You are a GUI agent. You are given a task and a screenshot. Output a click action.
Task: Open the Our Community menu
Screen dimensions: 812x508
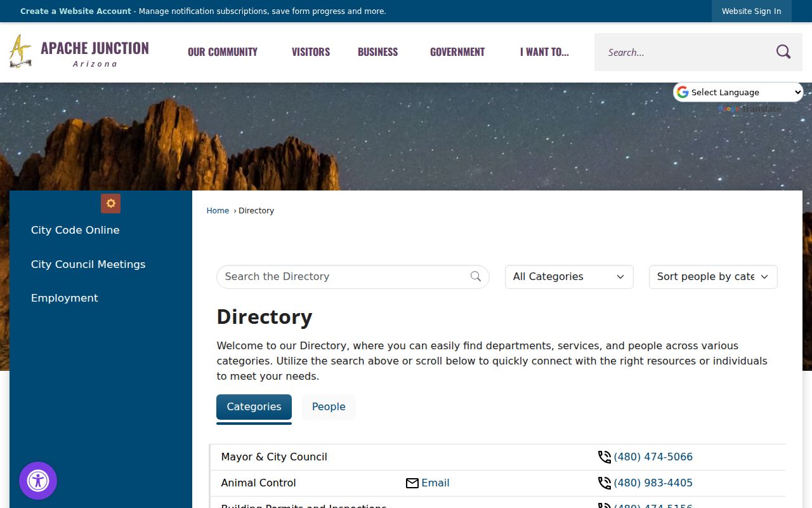[223, 52]
